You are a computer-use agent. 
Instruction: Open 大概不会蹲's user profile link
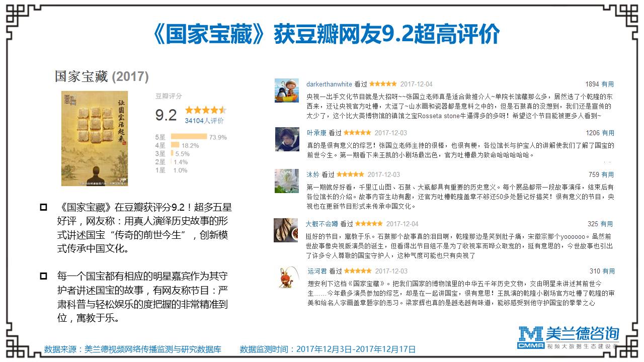tap(322, 224)
